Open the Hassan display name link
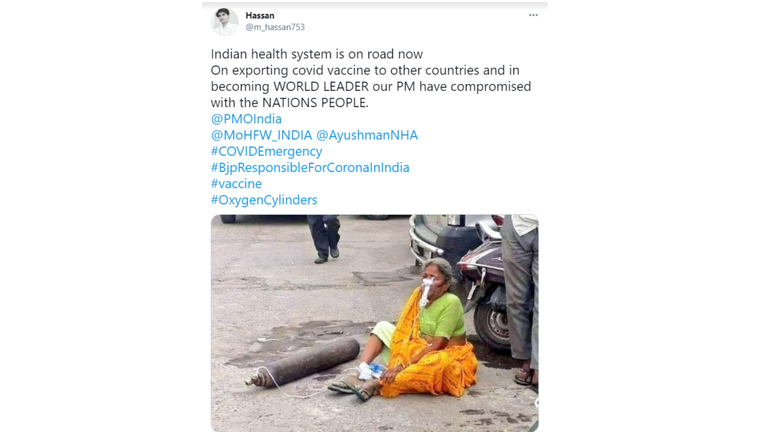Image resolution: width=768 pixels, height=432 pixels. point(260,16)
